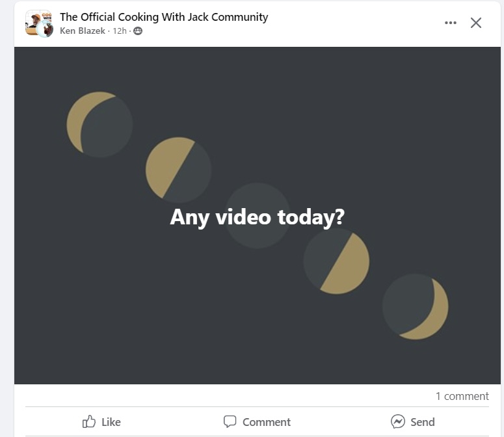
Task: Click the lower half-moon graphic
Action: 336,261
